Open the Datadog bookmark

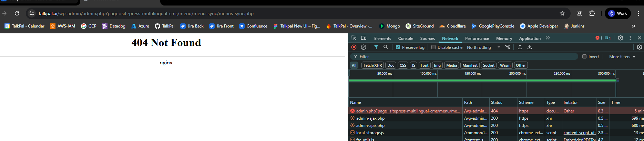pyautogui.click(x=114, y=26)
